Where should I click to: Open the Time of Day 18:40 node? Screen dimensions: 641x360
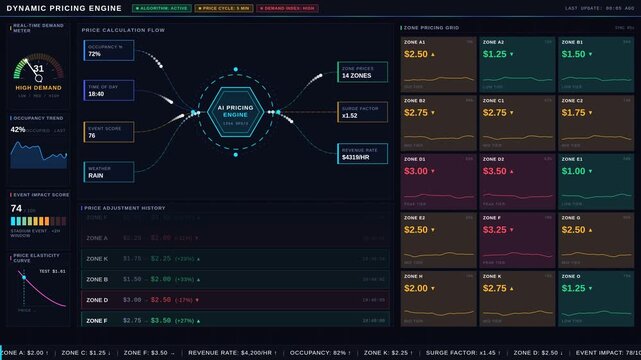tap(109, 90)
